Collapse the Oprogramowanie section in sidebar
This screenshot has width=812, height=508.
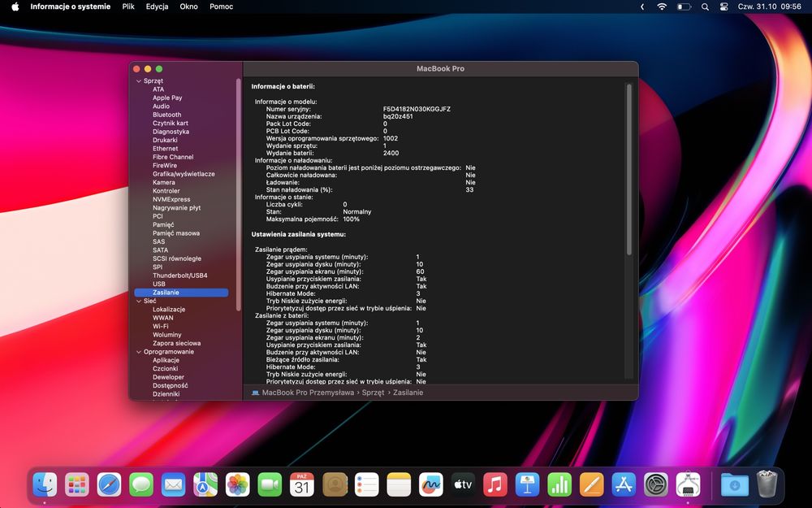[139, 351]
